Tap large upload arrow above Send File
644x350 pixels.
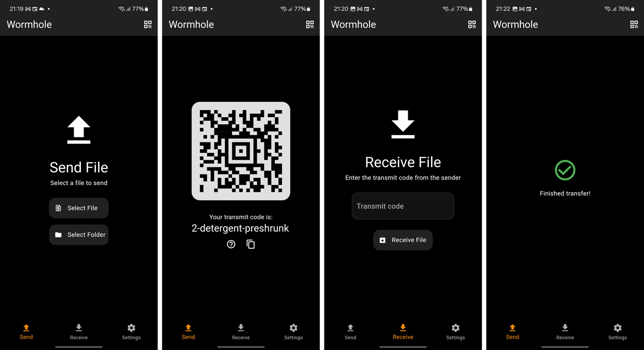click(x=79, y=130)
